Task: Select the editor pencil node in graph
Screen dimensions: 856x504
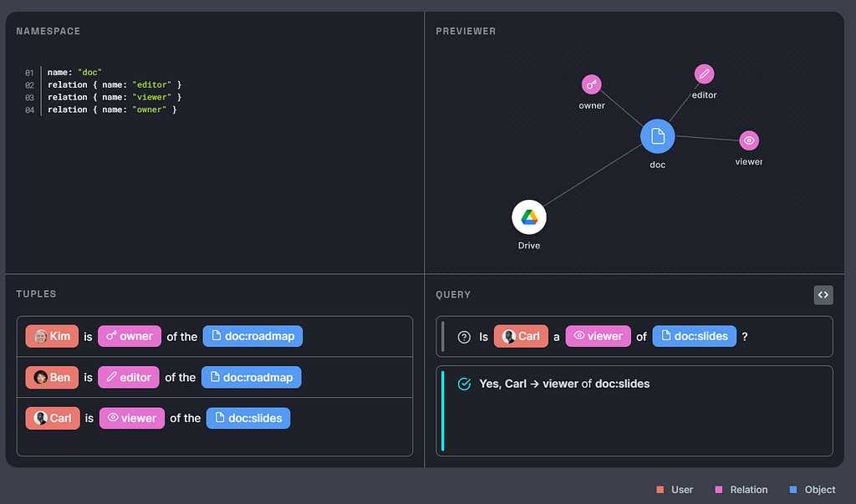Action: coord(704,74)
